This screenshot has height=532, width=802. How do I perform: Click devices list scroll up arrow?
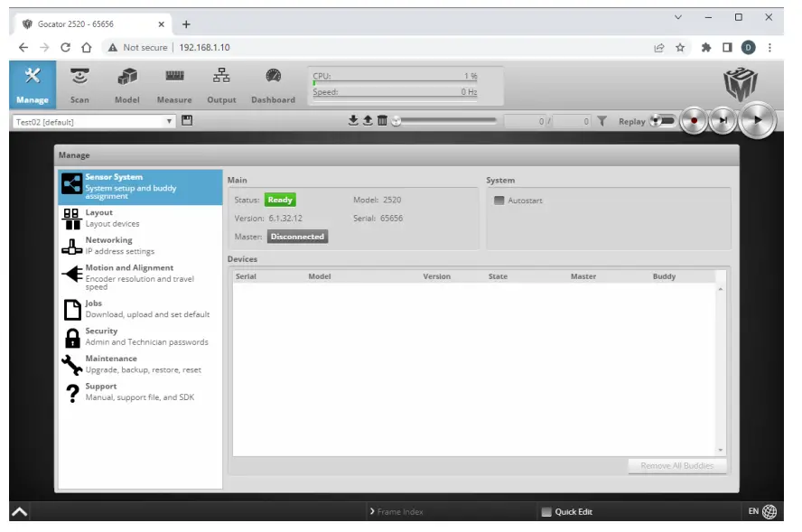click(721, 290)
